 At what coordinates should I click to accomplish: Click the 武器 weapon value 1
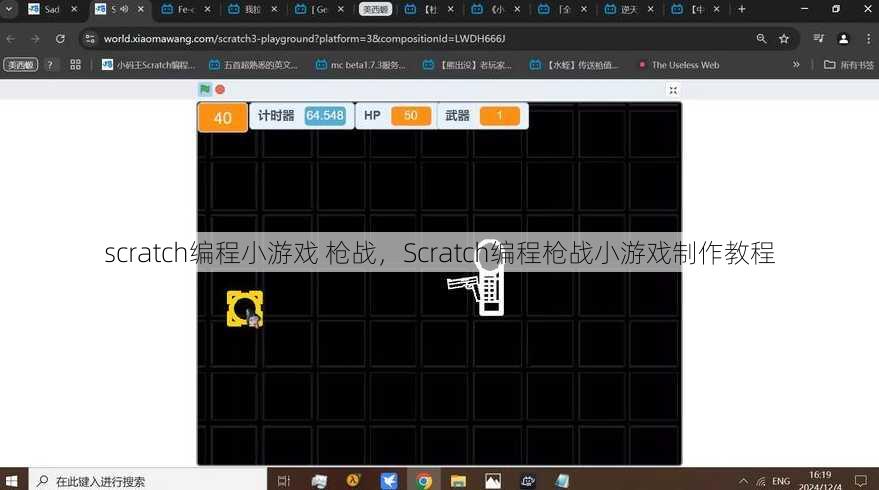499,116
